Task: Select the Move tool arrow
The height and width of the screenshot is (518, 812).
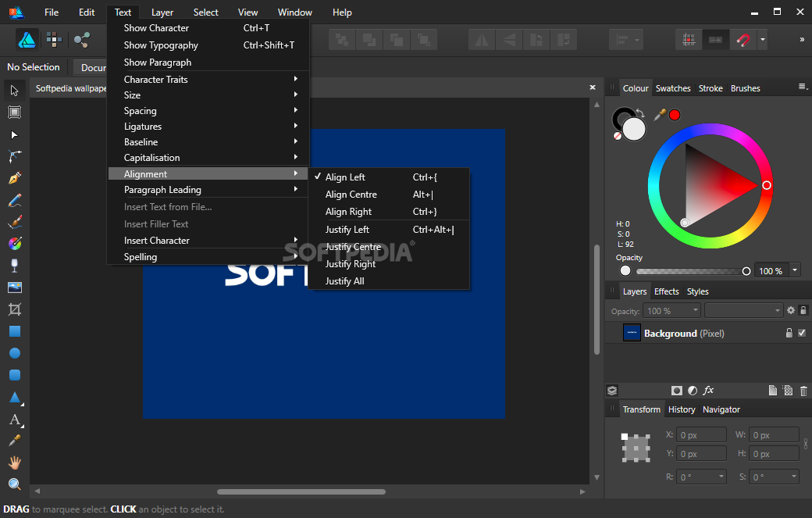Action: point(15,91)
